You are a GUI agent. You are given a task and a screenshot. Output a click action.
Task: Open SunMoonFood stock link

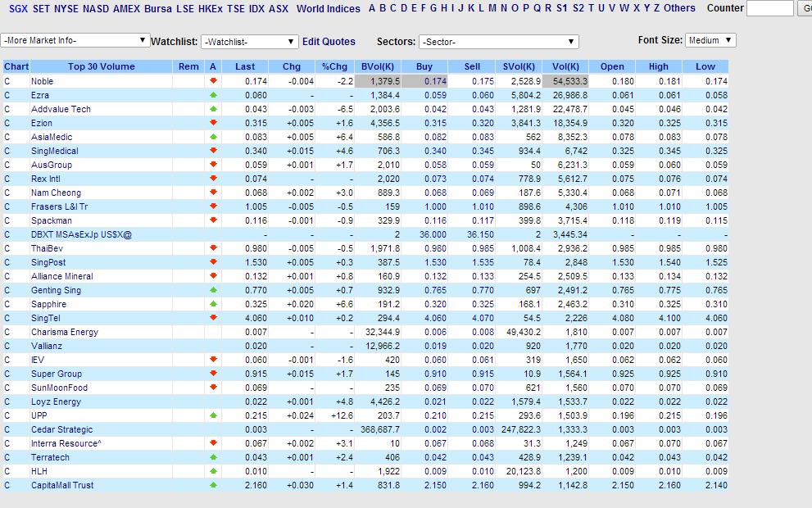pos(59,388)
